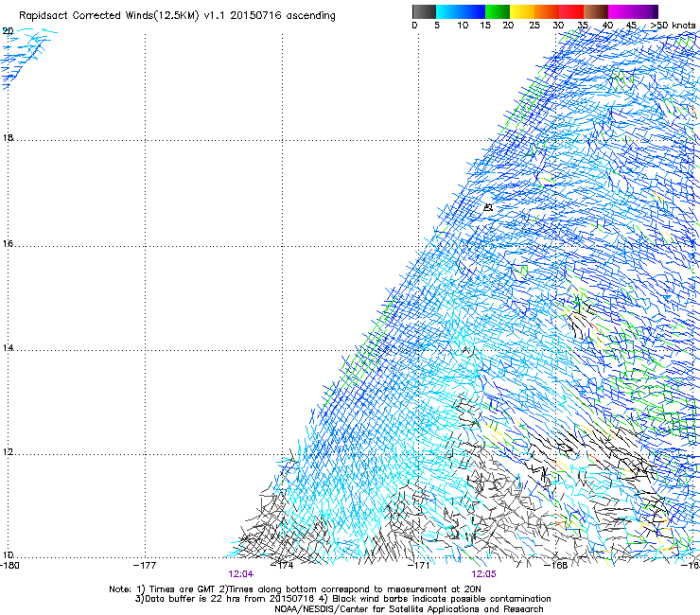Image resolution: width=700 pixels, height=615 pixels.
Task: Click the yellow 20-25 knots color swatch
Action: (522, 11)
